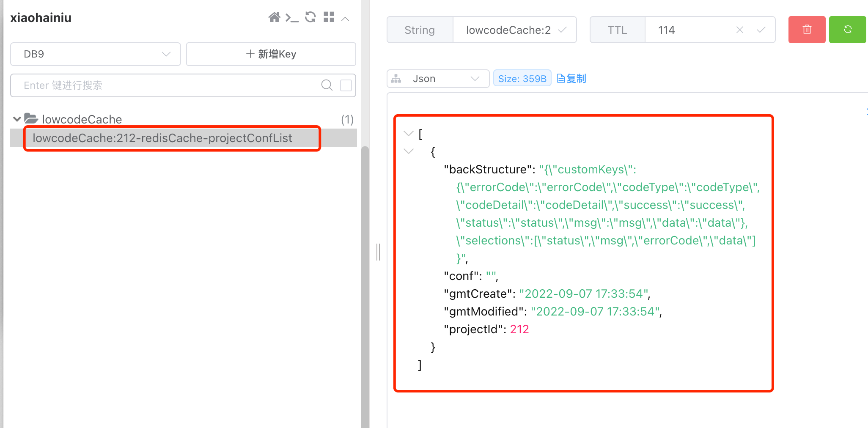Confirm TTL with the checkmark icon
The width and height of the screenshot is (868, 428).
(x=761, y=30)
